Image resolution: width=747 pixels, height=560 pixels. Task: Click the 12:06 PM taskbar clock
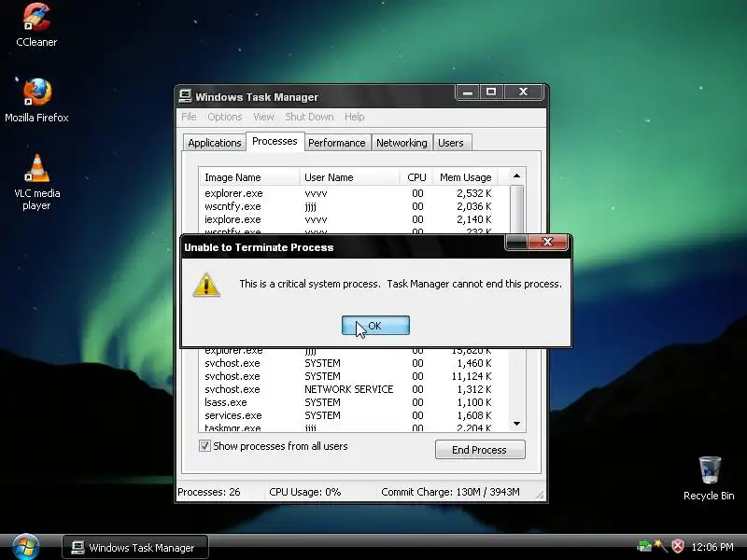click(x=712, y=547)
